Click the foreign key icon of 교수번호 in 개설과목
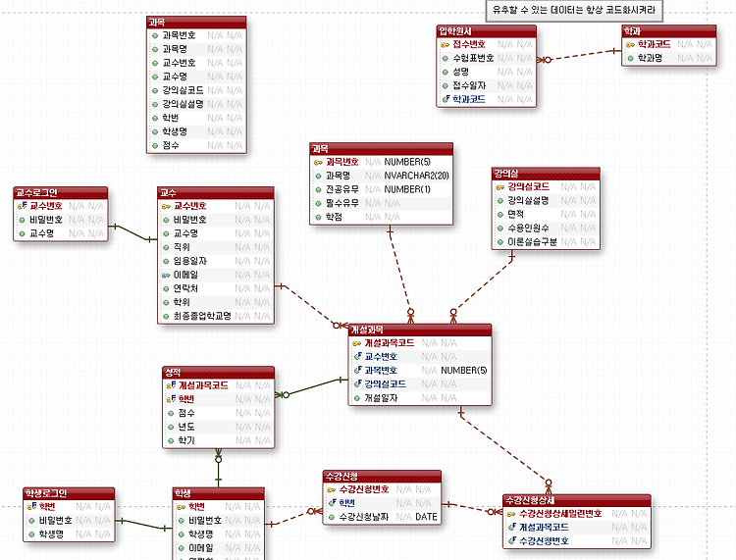736x560 pixels. (357, 356)
